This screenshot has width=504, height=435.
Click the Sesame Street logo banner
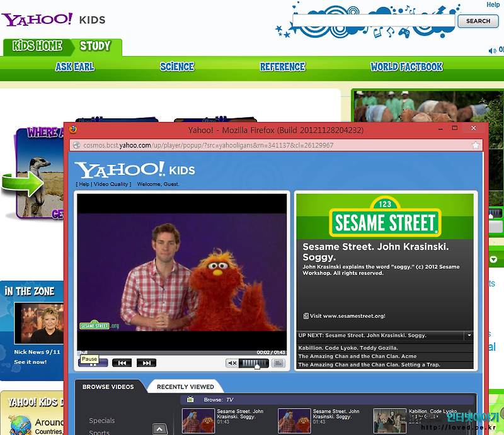click(x=385, y=217)
